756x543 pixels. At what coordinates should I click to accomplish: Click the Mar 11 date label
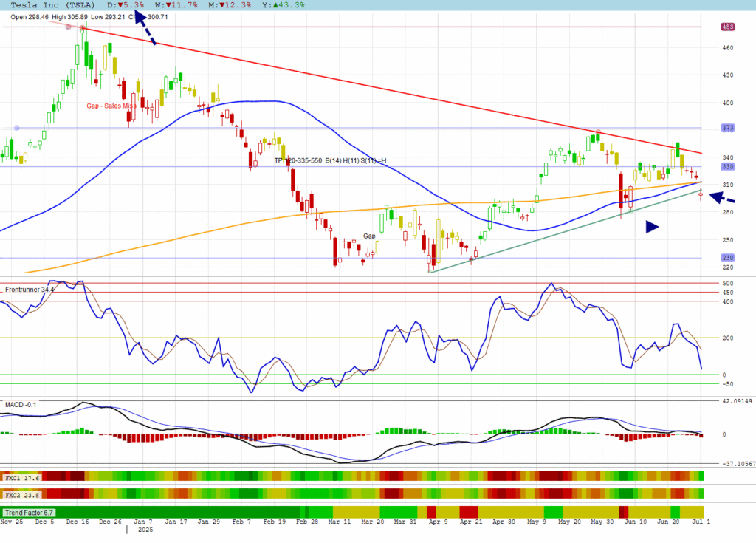coord(340,522)
